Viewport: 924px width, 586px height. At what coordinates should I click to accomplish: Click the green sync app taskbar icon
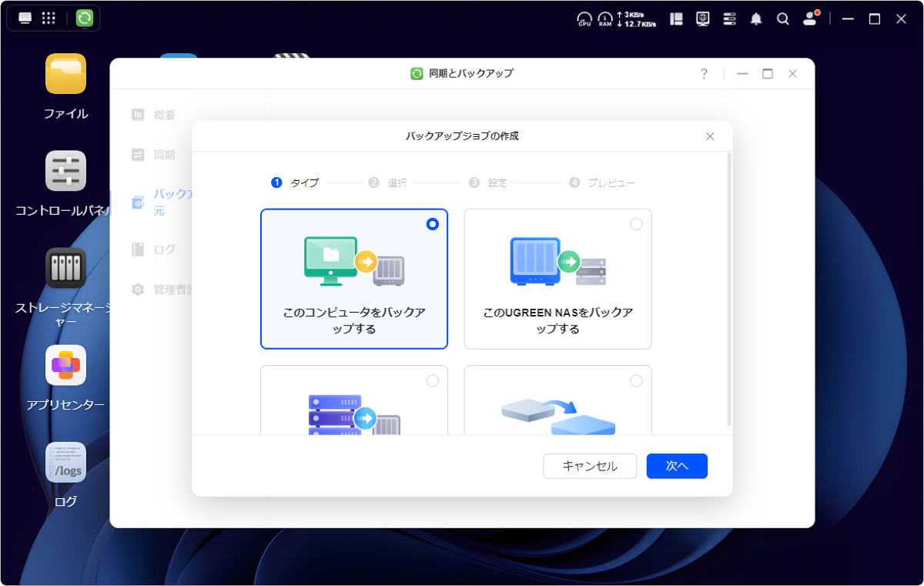click(85, 18)
